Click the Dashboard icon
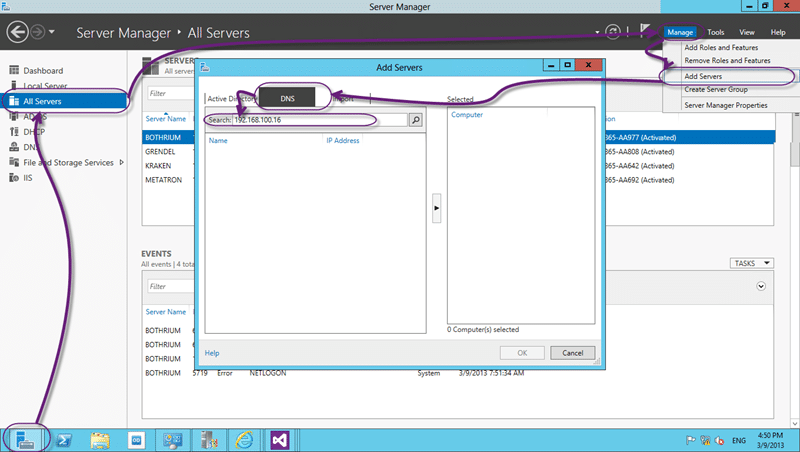The width and height of the screenshot is (800, 452). point(14,70)
